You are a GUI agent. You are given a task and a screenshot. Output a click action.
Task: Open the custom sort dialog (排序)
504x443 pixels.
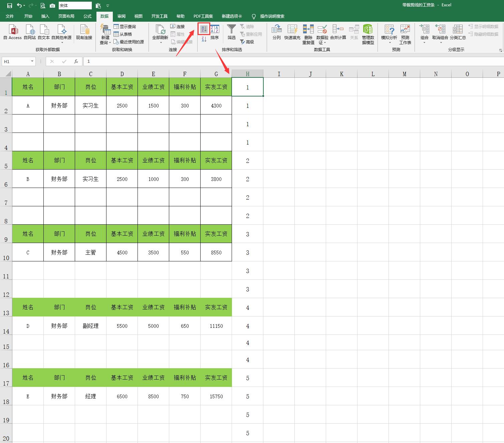[215, 32]
